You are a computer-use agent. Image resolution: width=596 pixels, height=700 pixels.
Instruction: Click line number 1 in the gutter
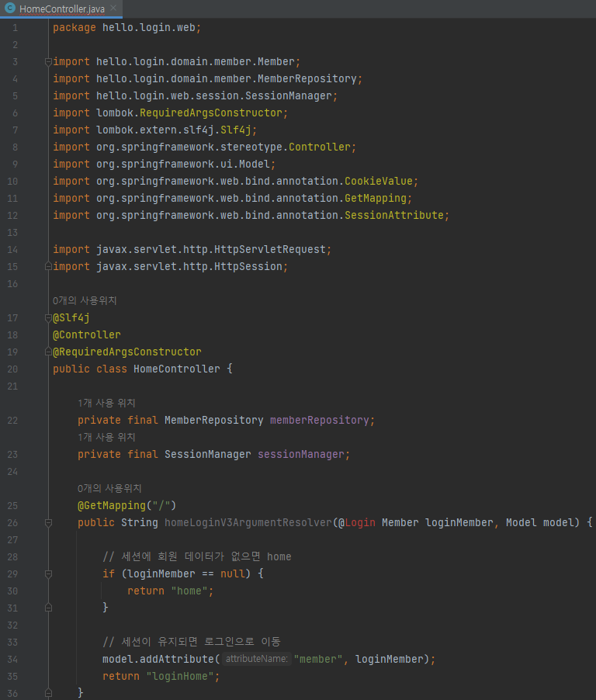pyautogui.click(x=16, y=28)
